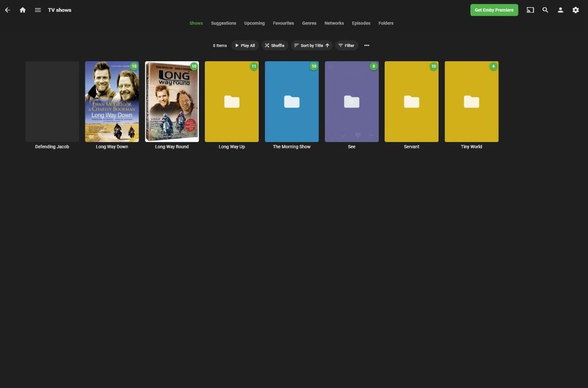
Task: Open the user profile icon
Action: coord(559,9)
